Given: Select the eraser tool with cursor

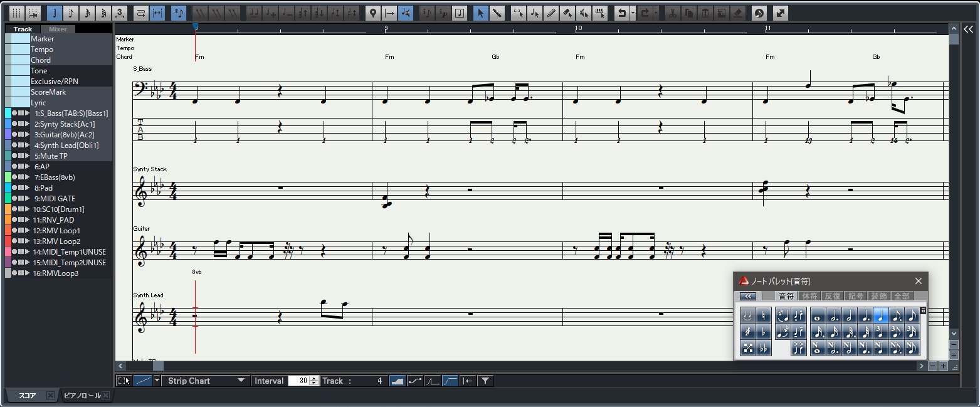Looking at the screenshot, I should 567,13.
